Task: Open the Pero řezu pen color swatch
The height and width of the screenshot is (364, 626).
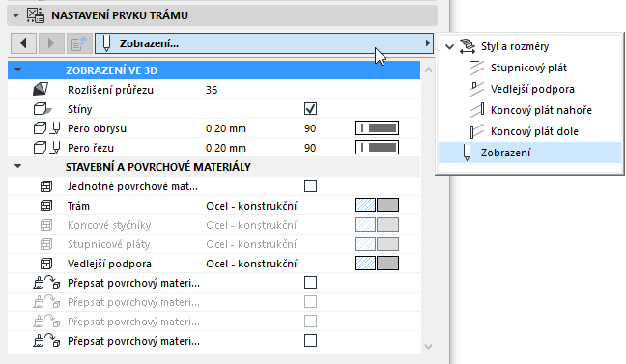Action: coord(377,148)
